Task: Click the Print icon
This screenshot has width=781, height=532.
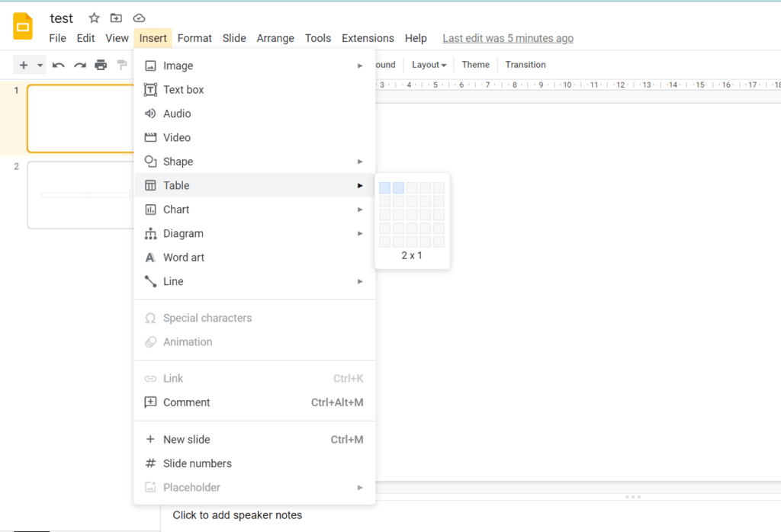Action: tap(101, 65)
